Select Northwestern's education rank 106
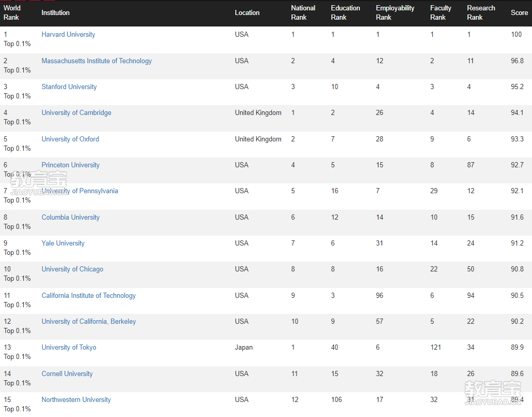532x417 pixels. pyautogui.click(x=337, y=400)
